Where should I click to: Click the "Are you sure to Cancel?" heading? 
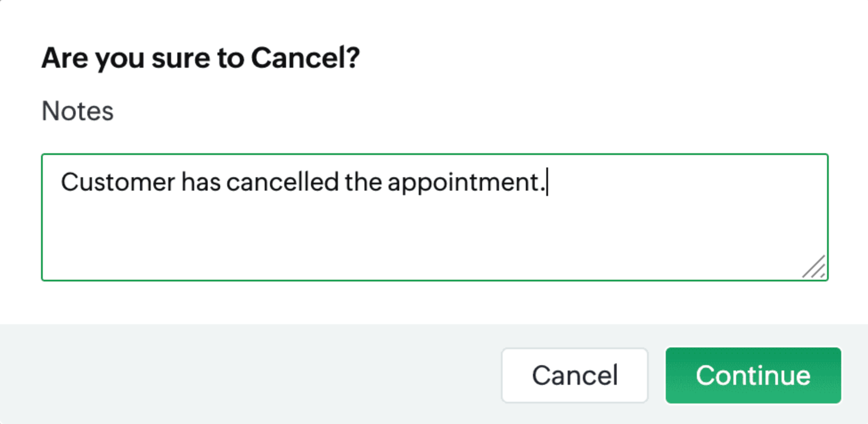(201, 58)
